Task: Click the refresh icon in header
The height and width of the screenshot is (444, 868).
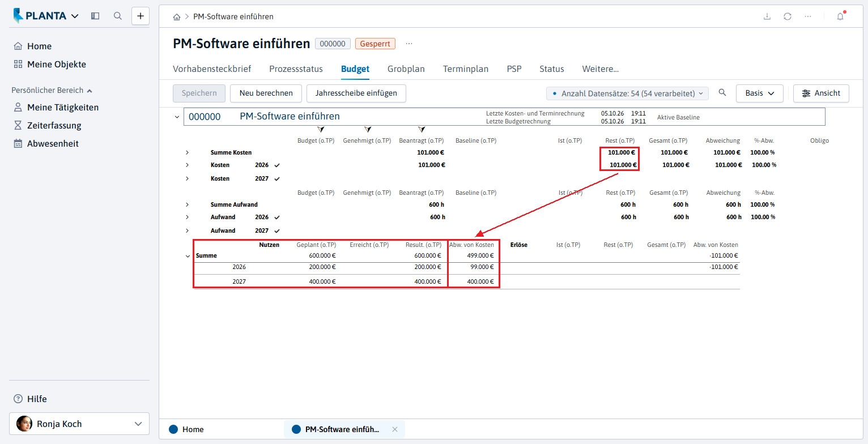Action: tap(788, 16)
